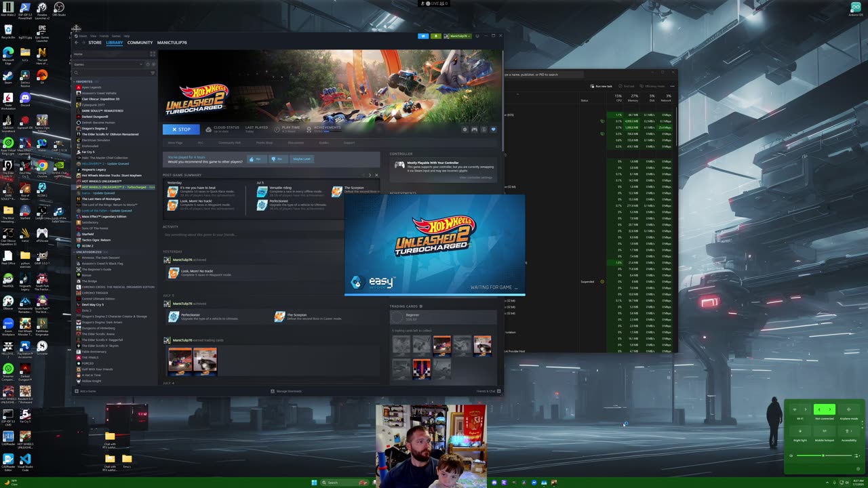View controller settings link
This screenshot has height=488, width=868.
coord(476,178)
